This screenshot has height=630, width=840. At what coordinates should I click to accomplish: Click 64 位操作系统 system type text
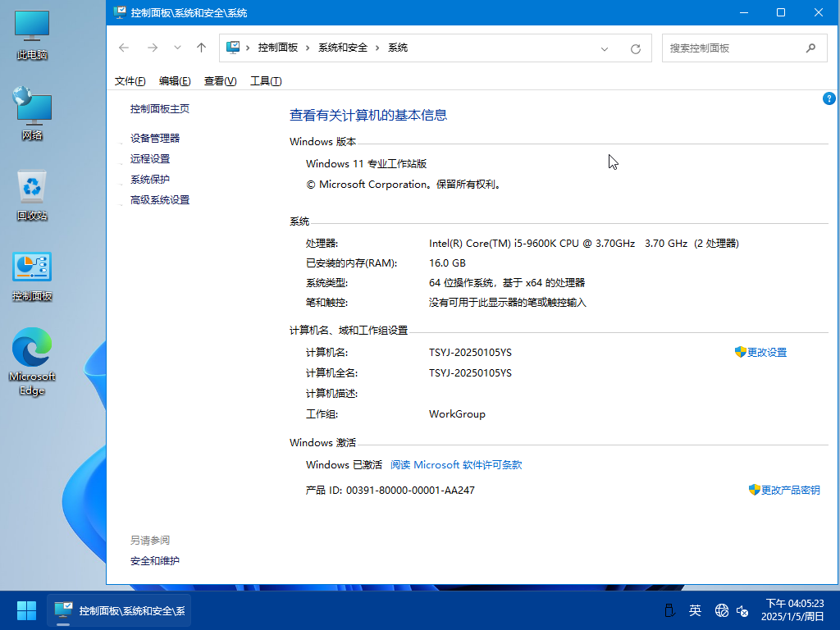click(507, 282)
